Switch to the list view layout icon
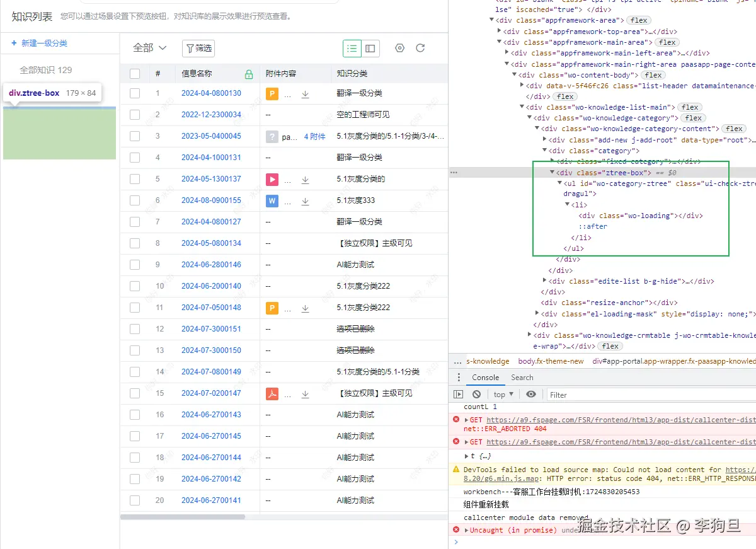Viewport: 756px width, 549px height. [x=352, y=48]
